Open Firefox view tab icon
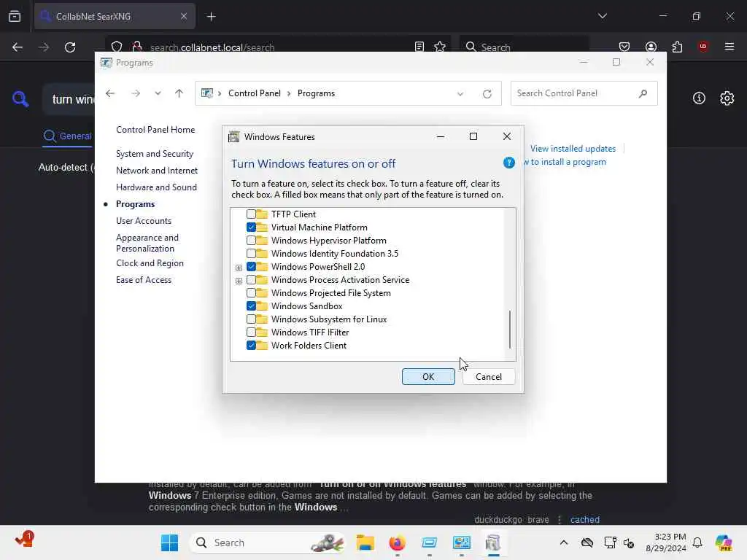This screenshot has height=560, width=747. coord(15,16)
